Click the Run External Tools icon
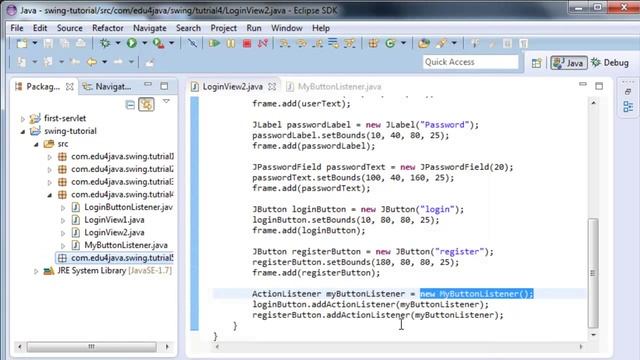 (158, 43)
